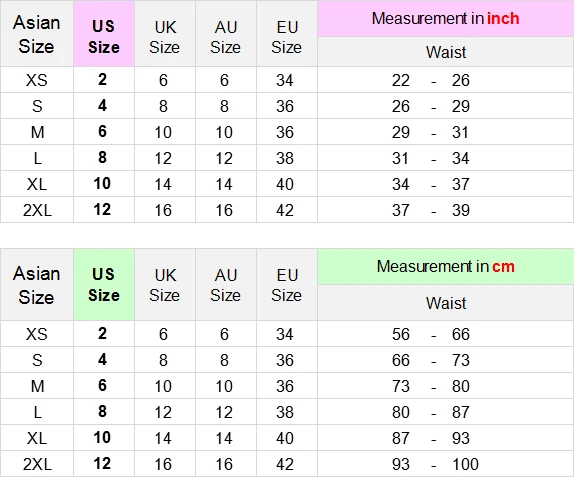Click the XS row label in the inch table
The height and width of the screenshot is (477, 574).
[37, 80]
